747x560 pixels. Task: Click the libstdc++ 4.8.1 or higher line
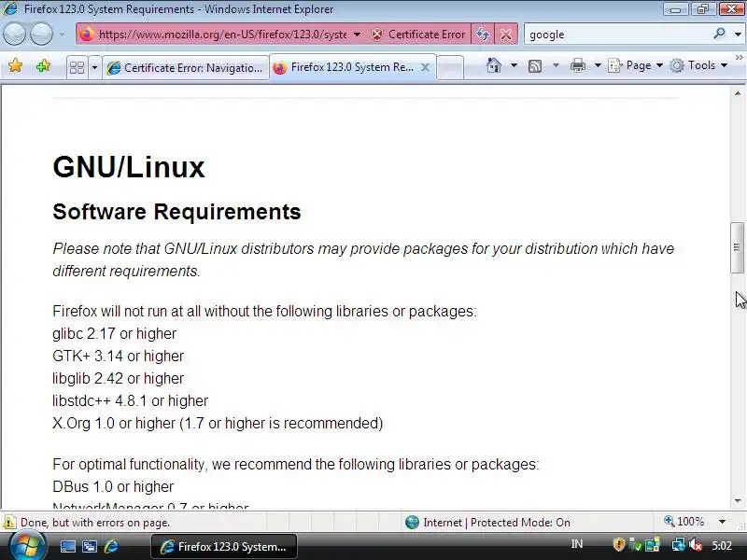tap(130, 400)
